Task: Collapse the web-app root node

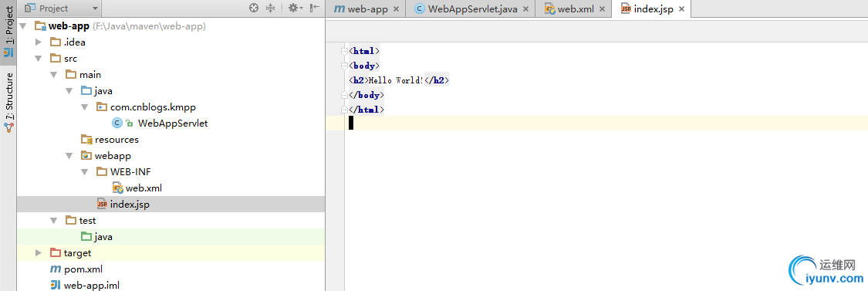Action: 22,25
